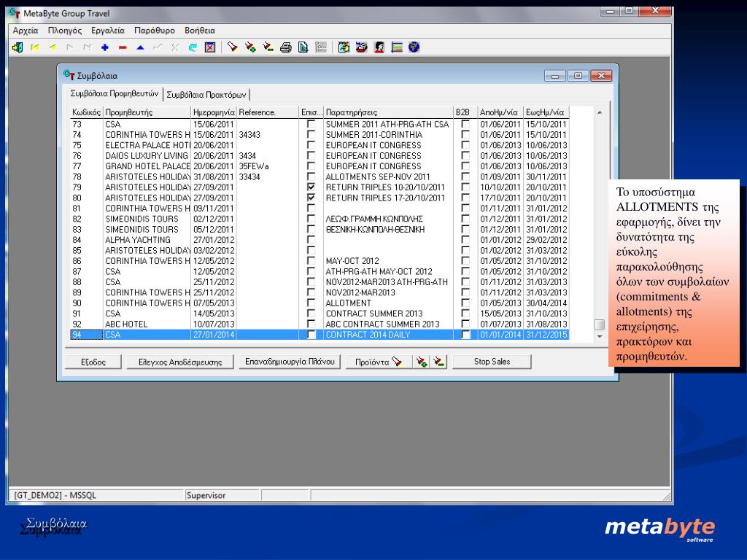747x560 pixels.
Task: Click the flashlight with green minus toolbar icon
Action: pyautogui.click(x=268, y=47)
